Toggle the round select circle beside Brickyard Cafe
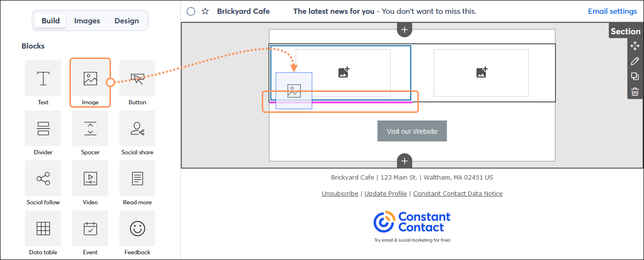This screenshot has height=260, width=644. [x=191, y=11]
